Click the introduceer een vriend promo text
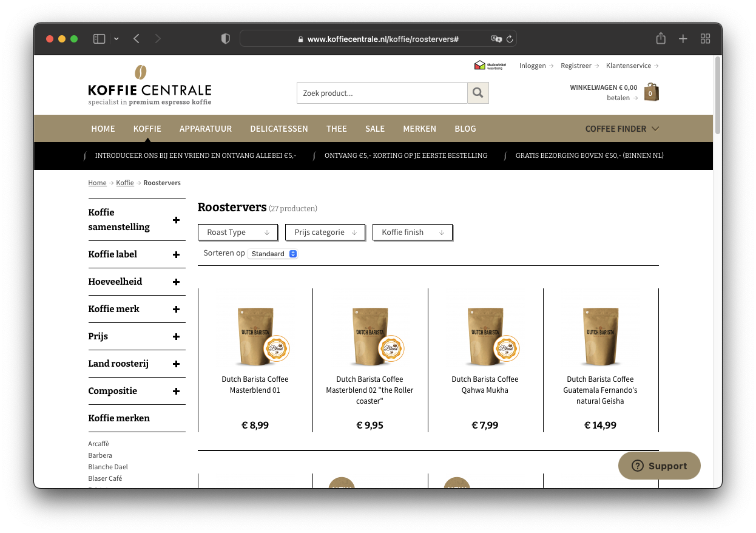This screenshot has width=756, height=533. click(x=195, y=155)
